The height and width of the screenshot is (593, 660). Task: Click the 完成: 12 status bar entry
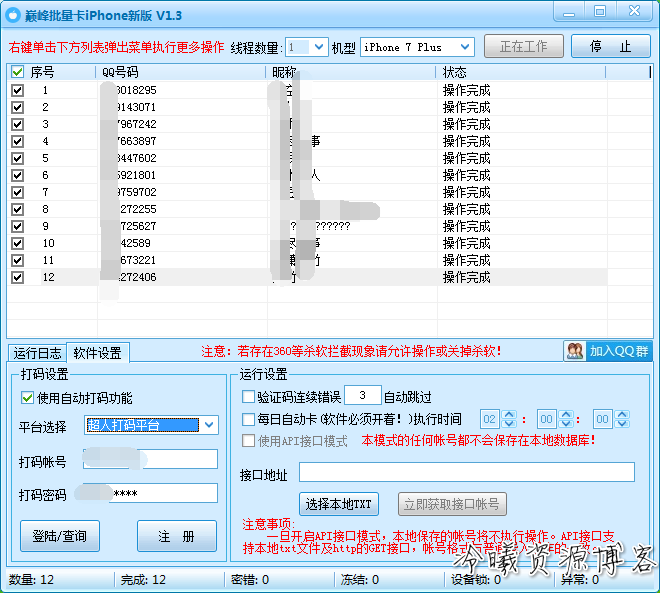tap(143, 580)
